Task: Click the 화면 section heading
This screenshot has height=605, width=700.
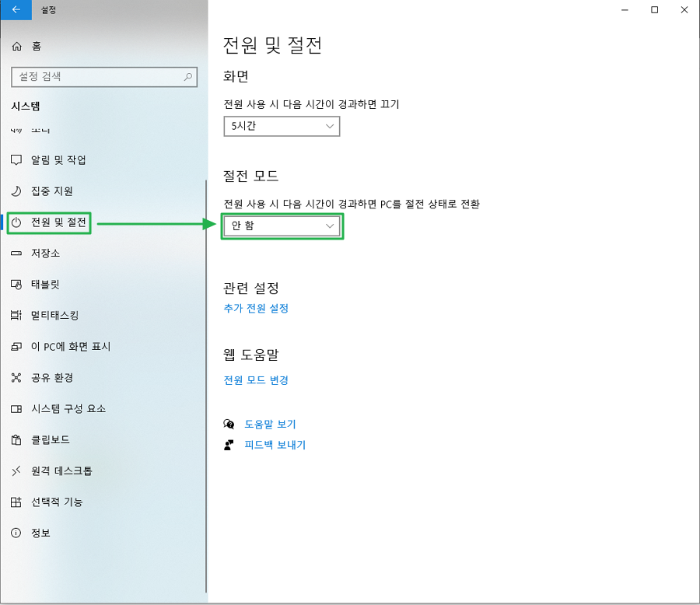Action: 236,76
